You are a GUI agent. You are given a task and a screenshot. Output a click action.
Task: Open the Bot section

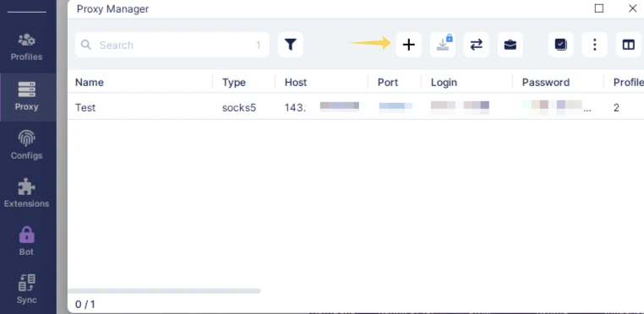tap(27, 241)
